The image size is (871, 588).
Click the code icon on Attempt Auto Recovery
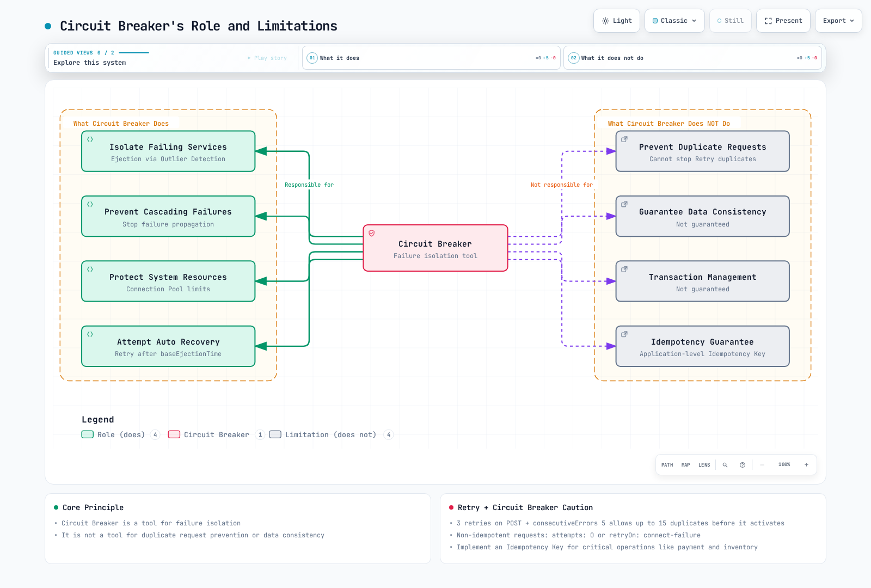pyautogui.click(x=90, y=334)
